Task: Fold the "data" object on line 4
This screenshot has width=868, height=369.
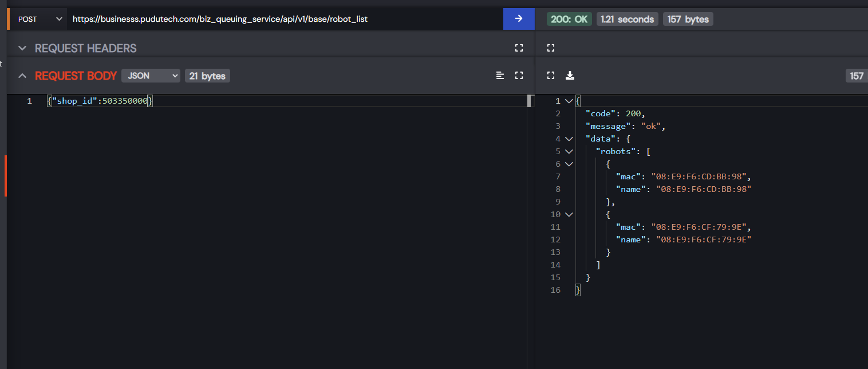Action: pyautogui.click(x=569, y=139)
